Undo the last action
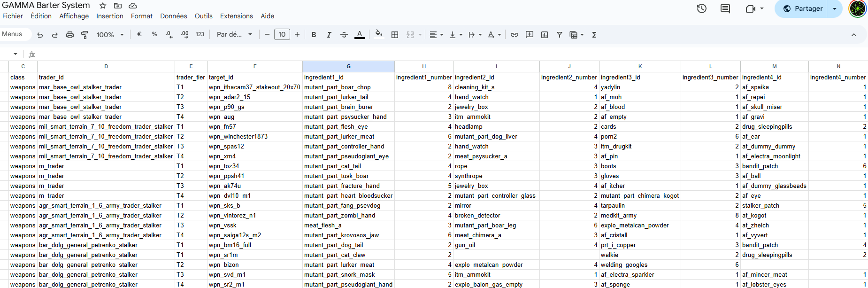The height and width of the screenshot is (288, 868). pyautogui.click(x=40, y=35)
